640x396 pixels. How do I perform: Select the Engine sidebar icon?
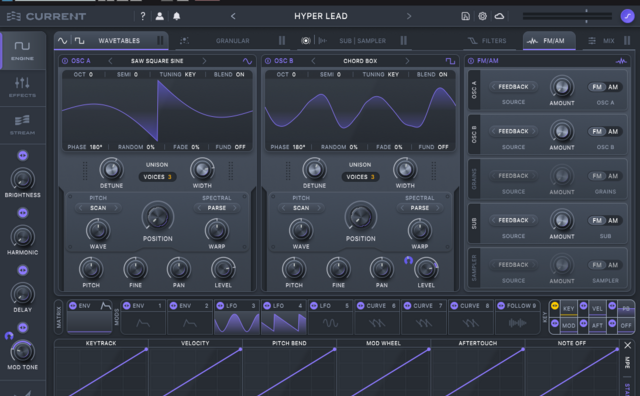[22, 50]
